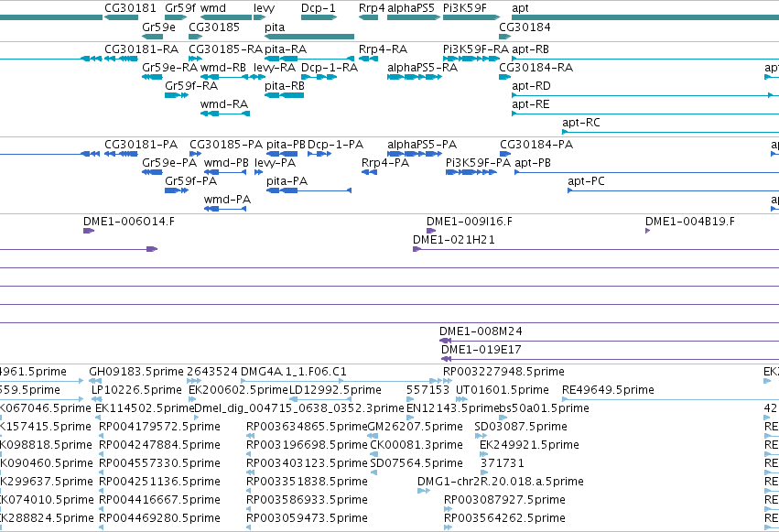Click EST DMG4A.1_1.F06.C1

294,372
